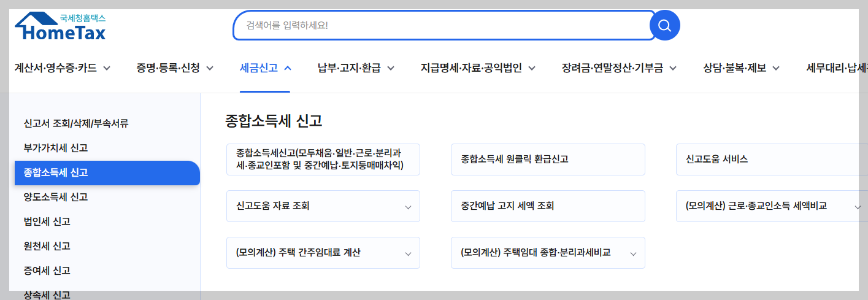Focus the 검색어를 입력하세요 search field
The width and height of the screenshot is (868, 300).
tap(444, 25)
